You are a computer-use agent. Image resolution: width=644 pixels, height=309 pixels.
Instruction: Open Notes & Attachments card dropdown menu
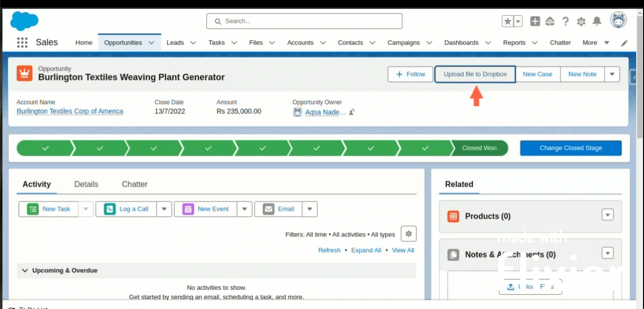pyautogui.click(x=608, y=253)
